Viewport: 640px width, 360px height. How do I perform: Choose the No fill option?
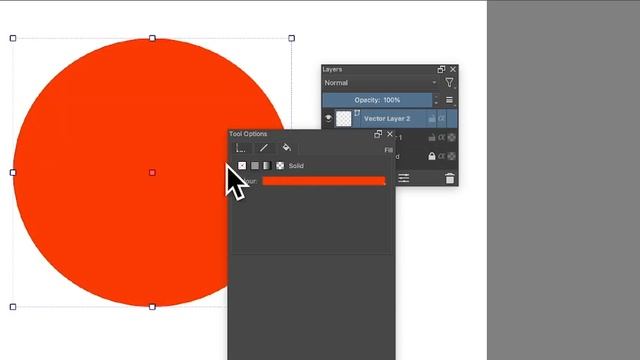pyautogui.click(x=242, y=166)
